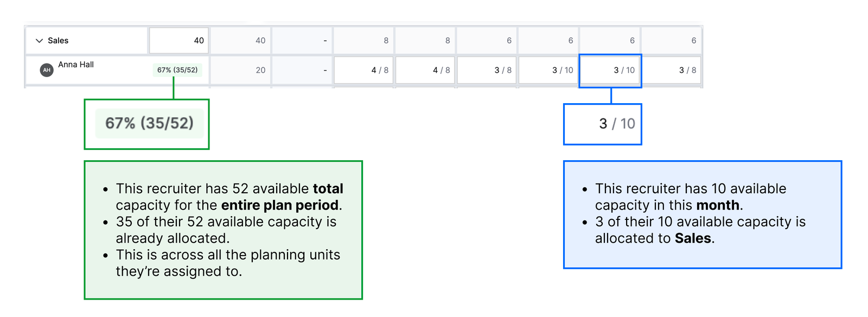Click the unhighlighted 3 / 10 cell
Image resolution: width=868 pixels, height=317 pixels.
[x=548, y=70]
